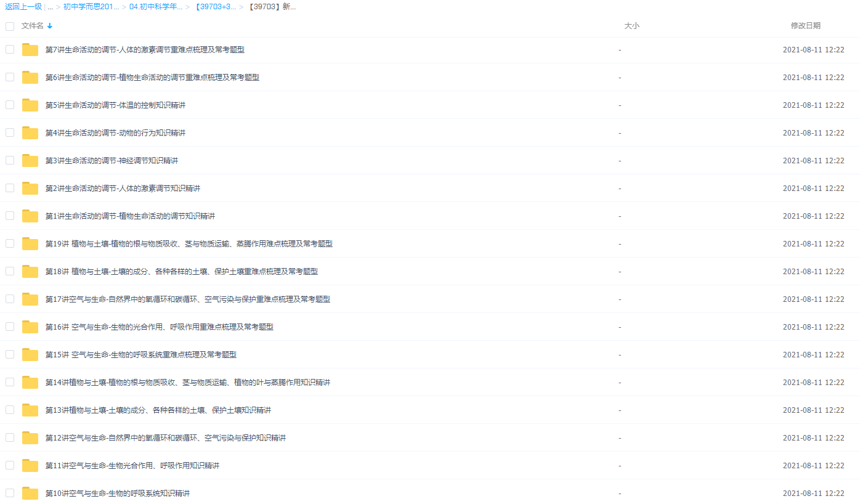Screen dimensions: 860x504
Task: Open the 第7讲 hormone regulation folder icon
Action: point(30,49)
